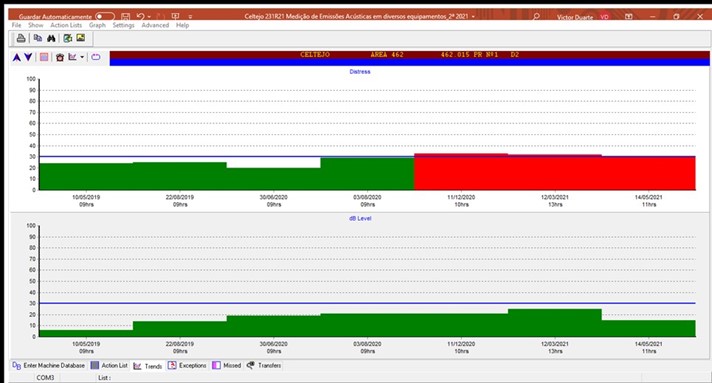Click the List: status bar field
The width and height of the screenshot is (712, 383).
pos(104,378)
